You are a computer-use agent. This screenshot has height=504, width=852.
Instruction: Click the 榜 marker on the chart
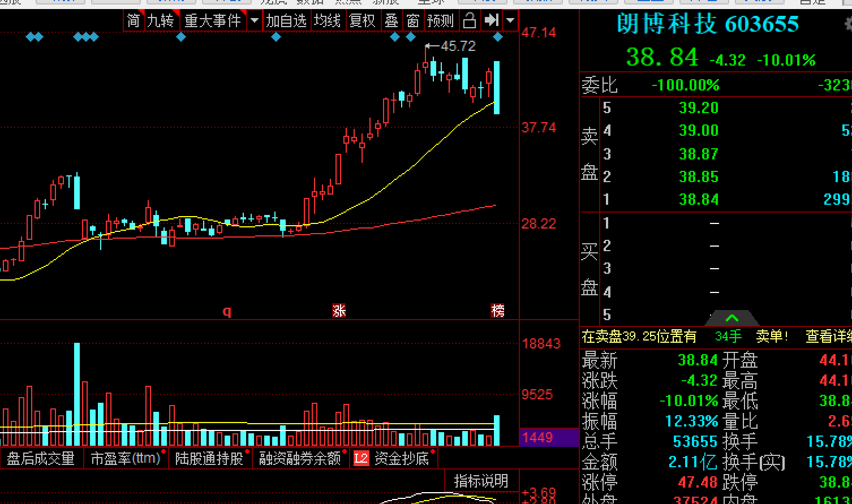(x=498, y=311)
